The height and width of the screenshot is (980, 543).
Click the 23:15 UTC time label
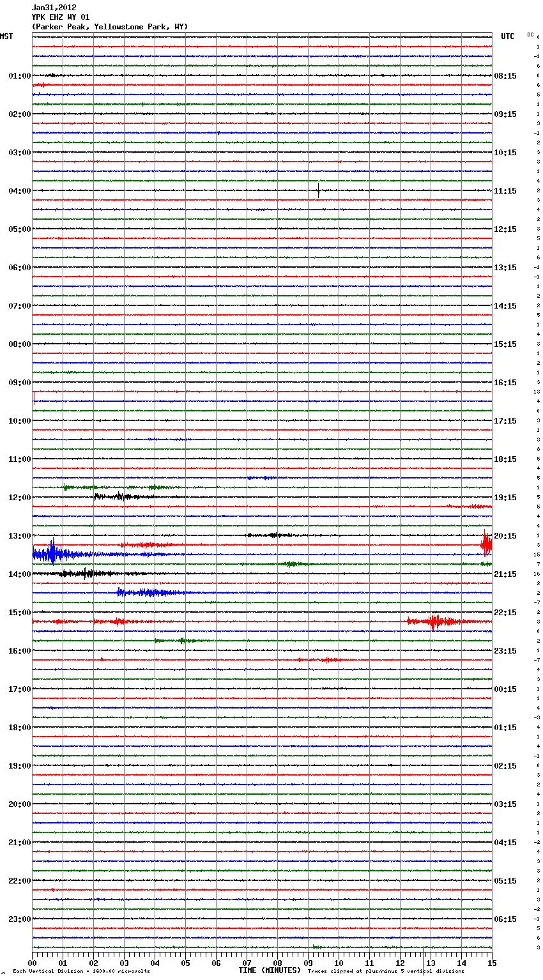tap(505, 651)
